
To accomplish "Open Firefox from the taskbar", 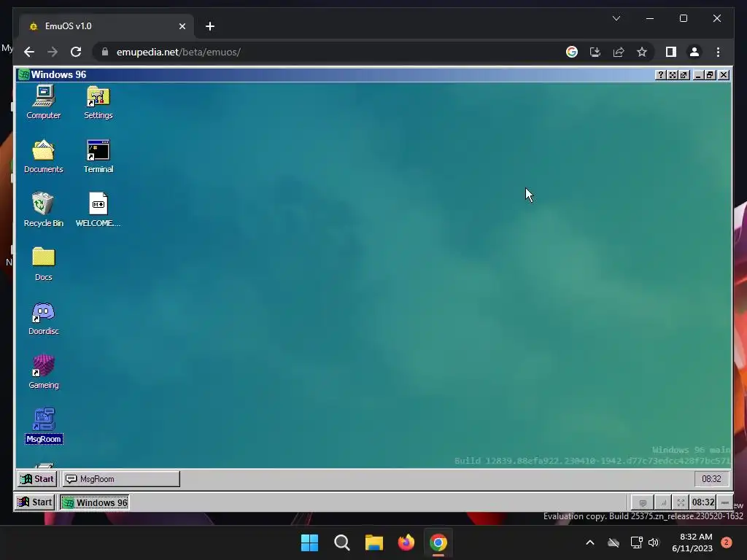I will click(x=406, y=542).
